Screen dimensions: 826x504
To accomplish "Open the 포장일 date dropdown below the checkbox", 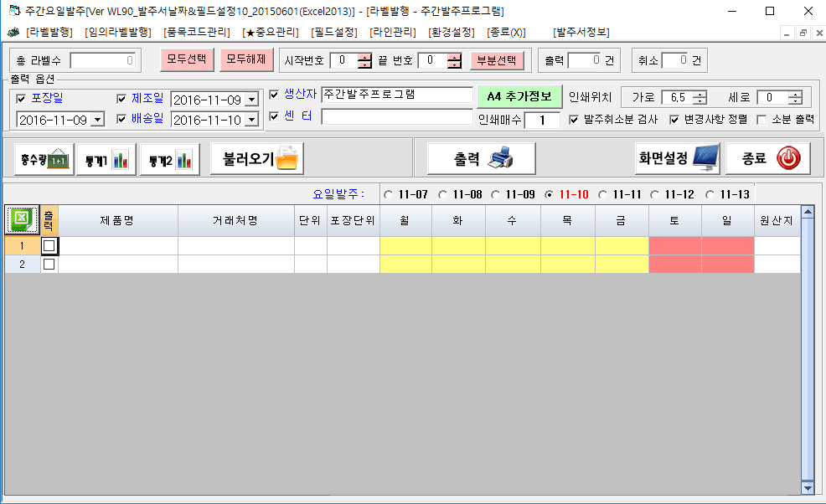I will (96, 120).
